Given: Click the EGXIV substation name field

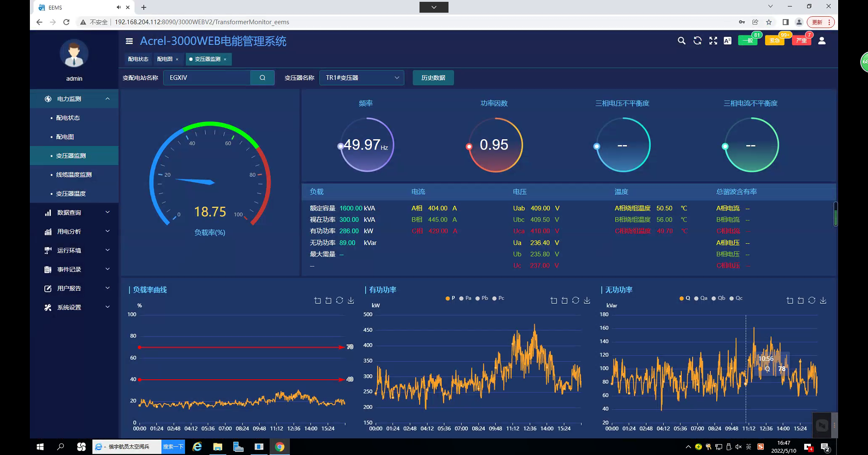Looking at the screenshot, I should tap(207, 77).
